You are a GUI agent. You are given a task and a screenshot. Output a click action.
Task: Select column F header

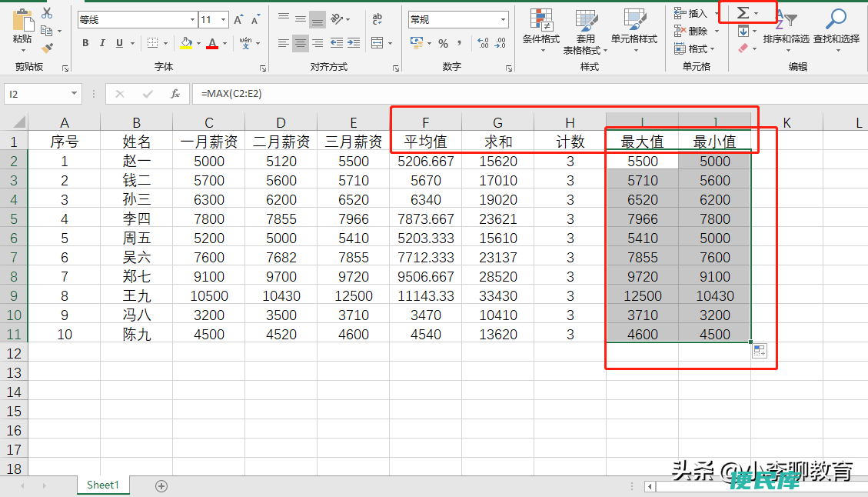click(x=425, y=122)
